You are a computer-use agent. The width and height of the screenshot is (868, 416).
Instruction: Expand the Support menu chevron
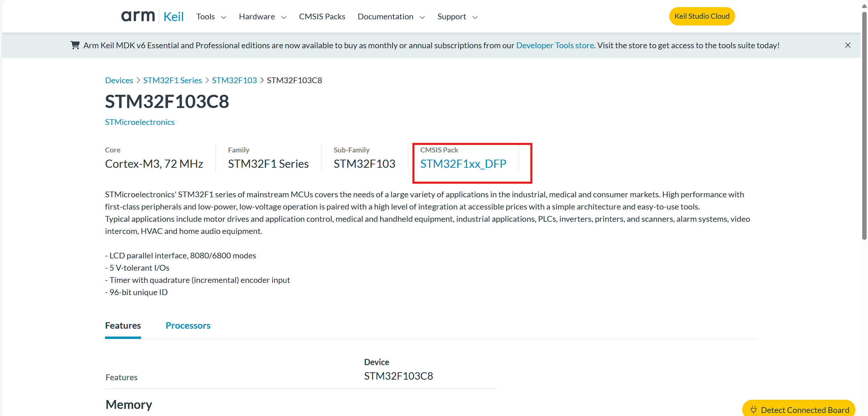(x=475, y=17)
